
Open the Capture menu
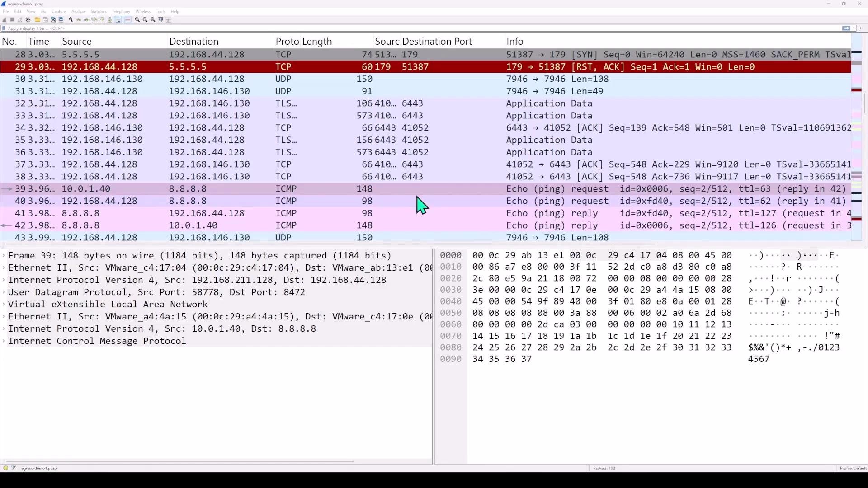59,11
